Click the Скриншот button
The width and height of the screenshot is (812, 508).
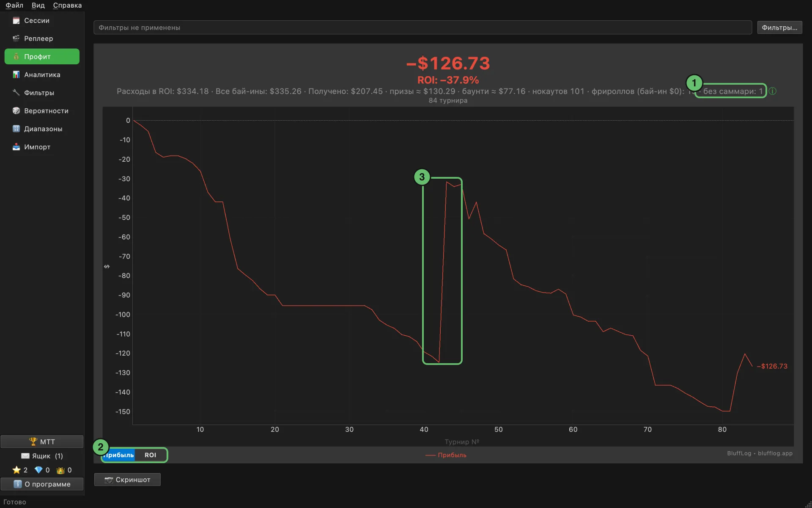[127, 480]
